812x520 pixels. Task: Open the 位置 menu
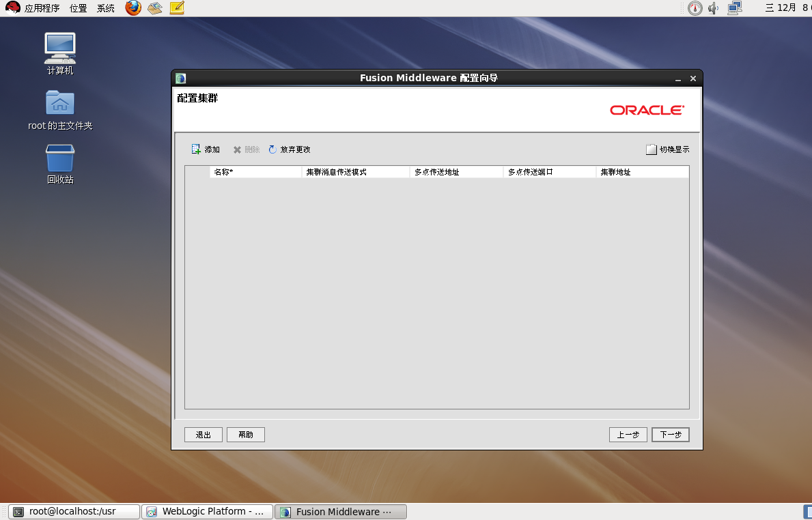click(79, 8)
